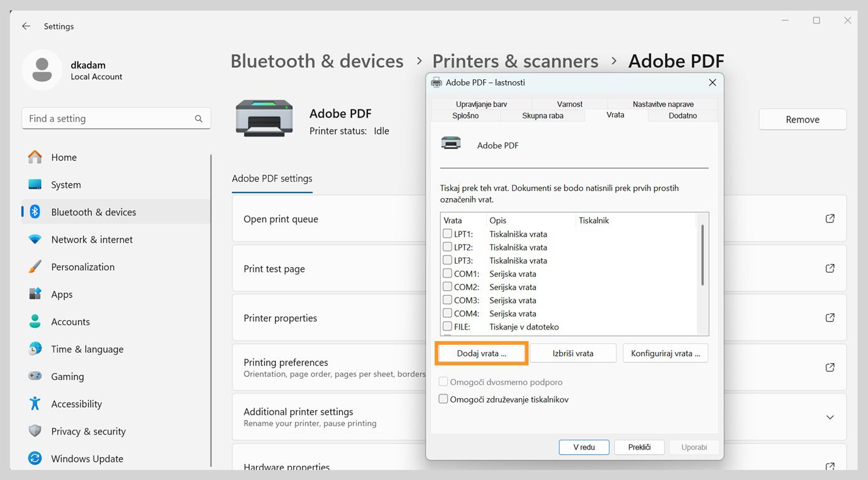Select Windows Update in the sidebar
The height and width of the screenshot is (480, 868).
(x=87, y=459)
